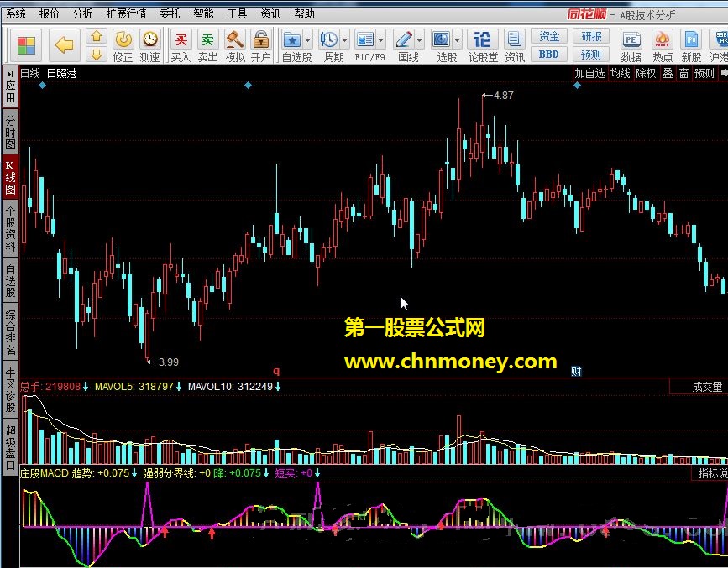This screenshot has width=728, height=568.
Task: Open the 沪港 toolbar icon
Action: pos(719,45)
